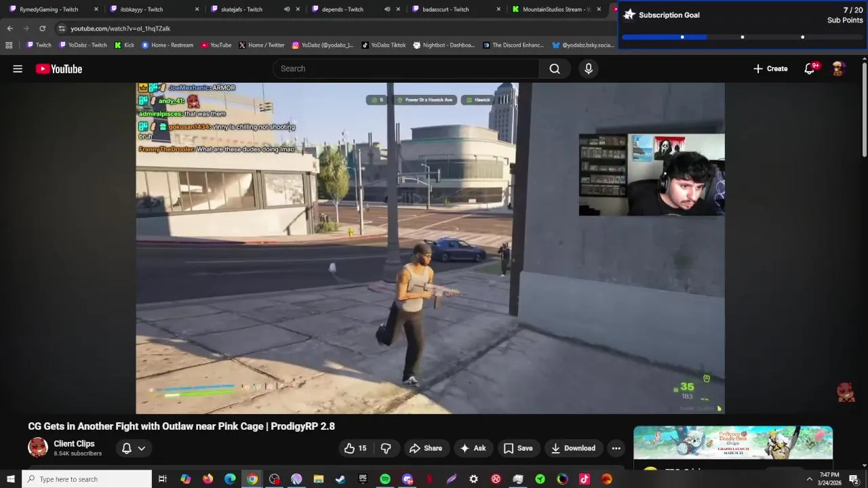The image size is (868, 488).
Task: Open YoDabz Tiktok bookmark
Action: 383,45
